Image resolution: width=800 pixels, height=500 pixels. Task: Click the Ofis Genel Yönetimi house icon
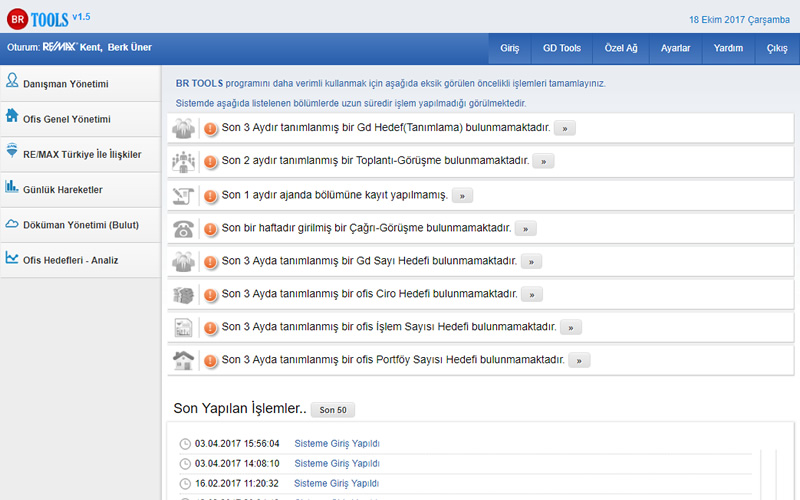[x=12, y=116]
